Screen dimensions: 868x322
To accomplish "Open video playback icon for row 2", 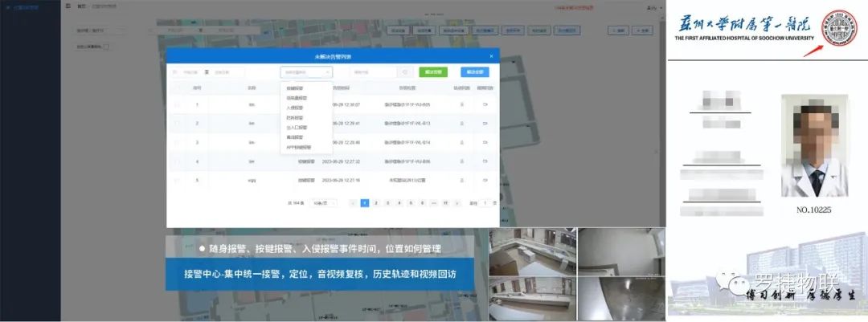I will tap(485, 124).
